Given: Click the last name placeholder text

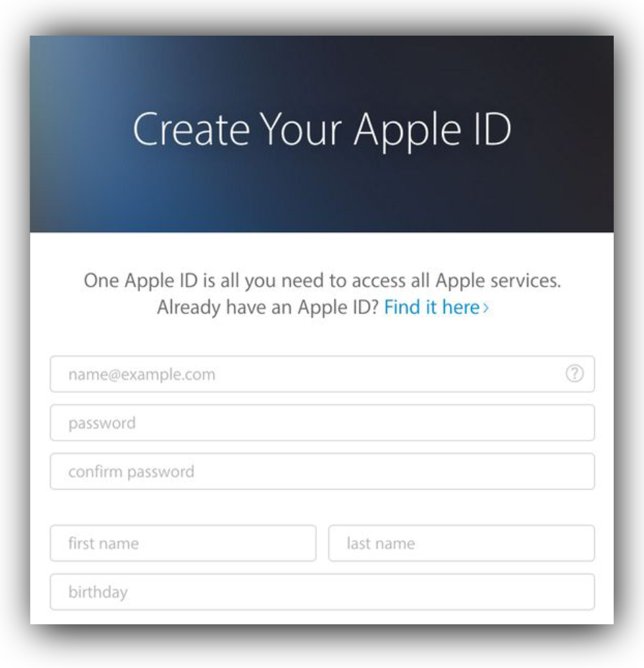Looking at the screenshot, I should coord(381,543).
